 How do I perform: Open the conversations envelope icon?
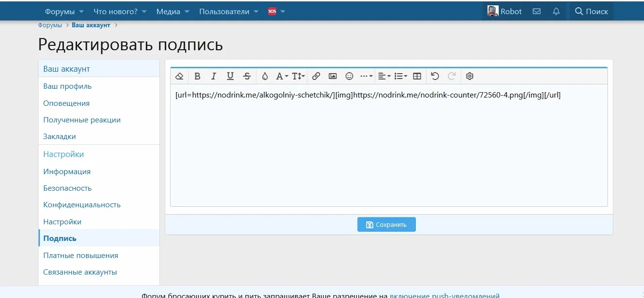click(537, 11)
